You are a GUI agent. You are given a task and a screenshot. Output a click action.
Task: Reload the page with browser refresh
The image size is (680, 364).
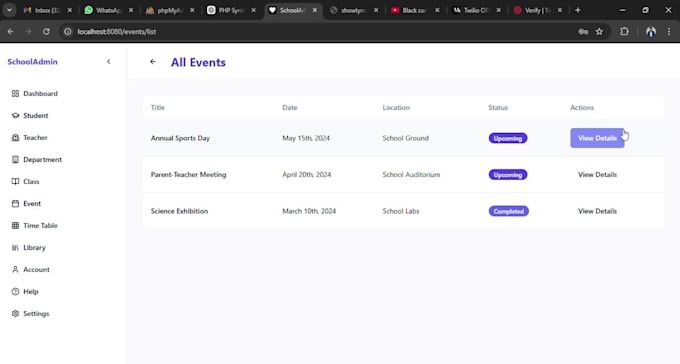tap(46, 32)
